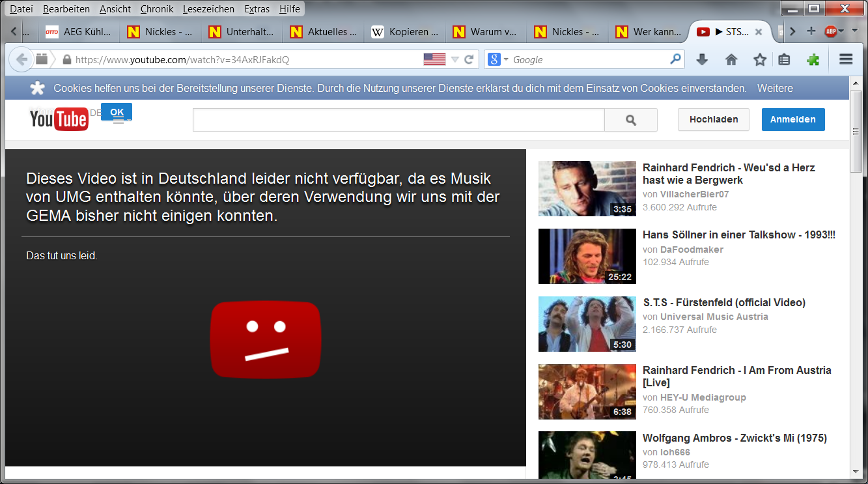The width and height of the screenshot is (868, 484).
Task: Click the tab groups icon beside back button
Action: pos(42,59)
